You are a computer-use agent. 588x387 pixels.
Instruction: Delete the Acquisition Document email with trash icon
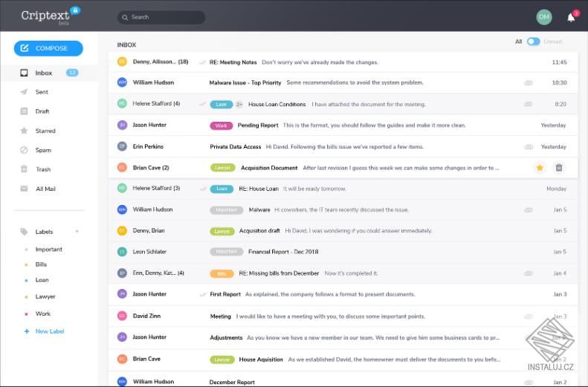[x=559, y=167]
